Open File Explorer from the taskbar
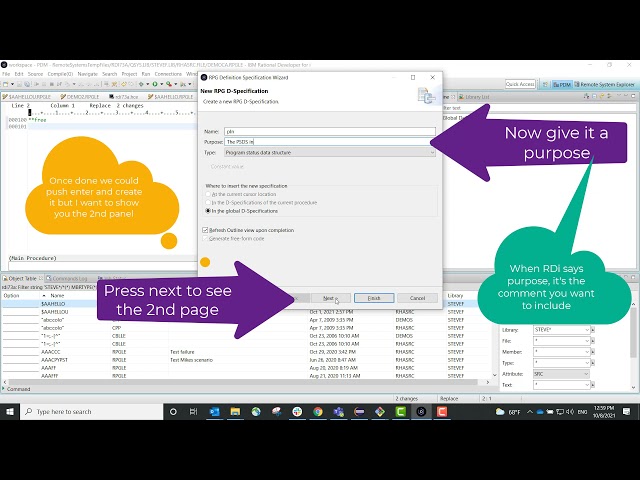Viewport: 640px width, 480px height. click(x=235, y=412)
